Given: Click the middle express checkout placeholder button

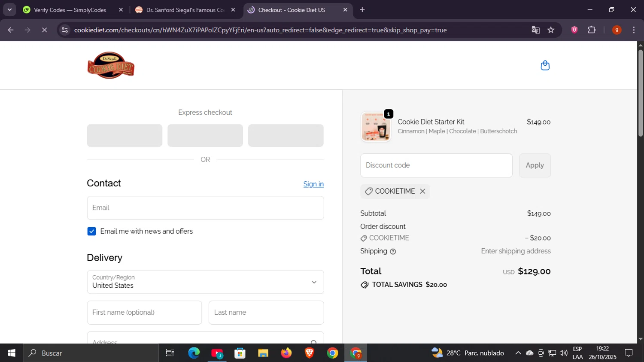Looking at the screenshot, I should pos(205,136).
